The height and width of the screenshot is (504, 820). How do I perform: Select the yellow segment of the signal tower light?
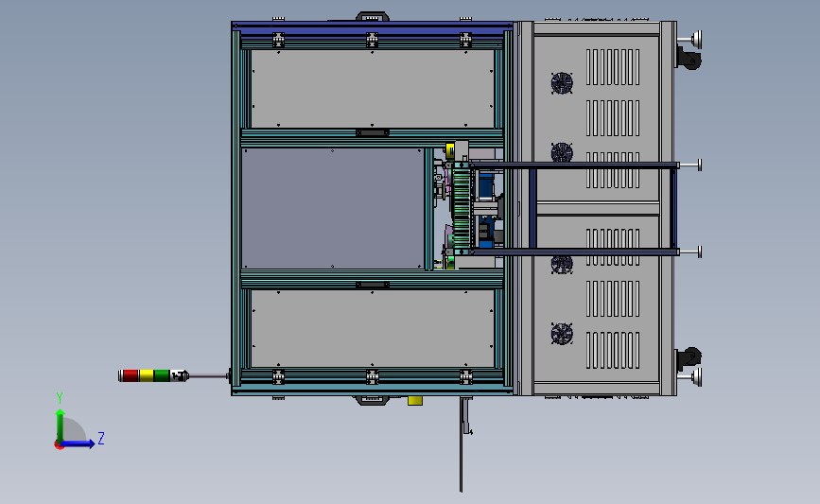(x=146, y=375)
